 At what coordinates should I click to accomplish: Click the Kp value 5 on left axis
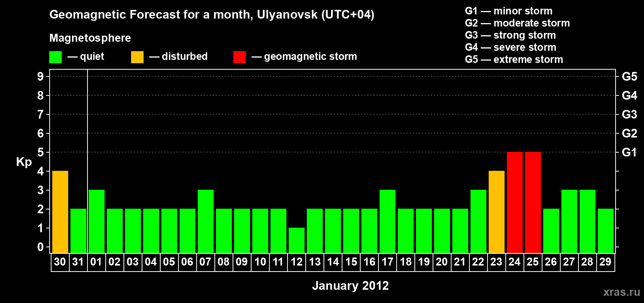click(41, 152)
